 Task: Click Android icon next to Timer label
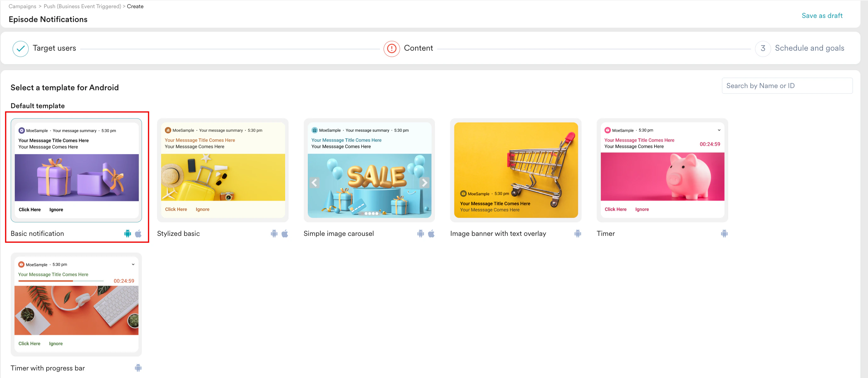724,234
